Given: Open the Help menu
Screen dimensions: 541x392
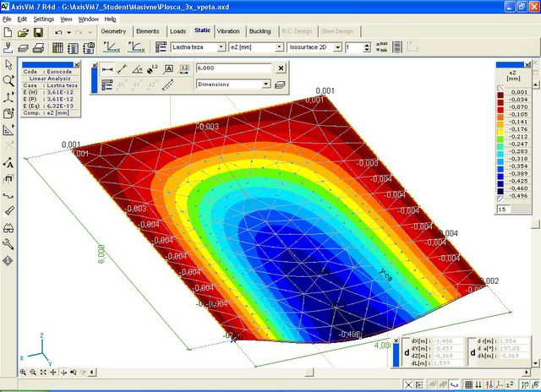Looking at the screenshot, I should [x=111, y=19].
